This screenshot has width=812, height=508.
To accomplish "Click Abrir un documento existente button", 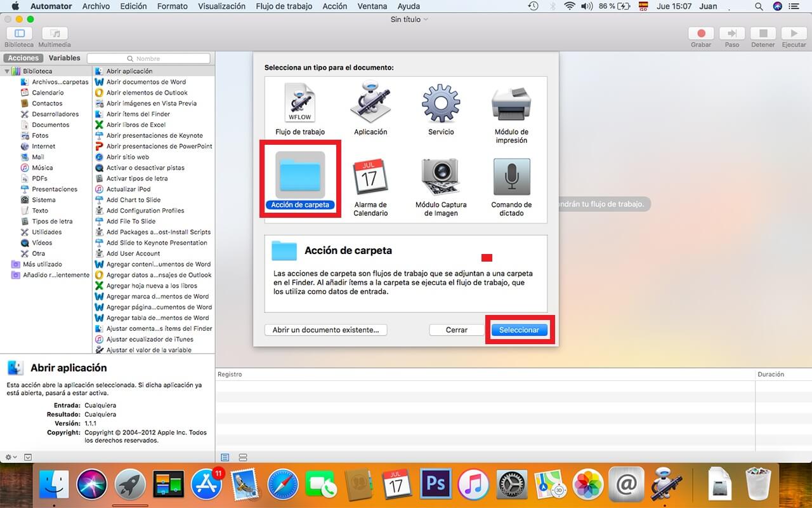I will [x=325, y=330].
